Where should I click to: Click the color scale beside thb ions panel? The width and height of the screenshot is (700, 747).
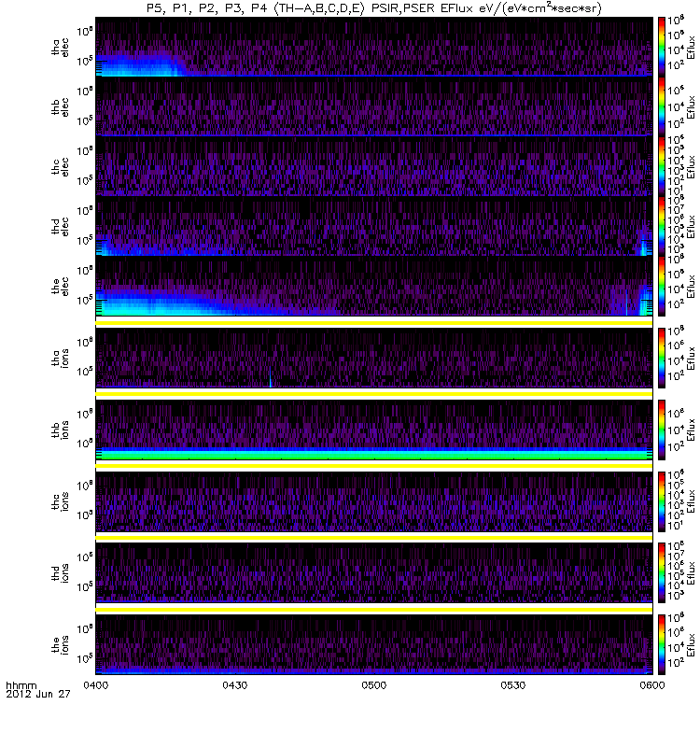tap(662, 430)
